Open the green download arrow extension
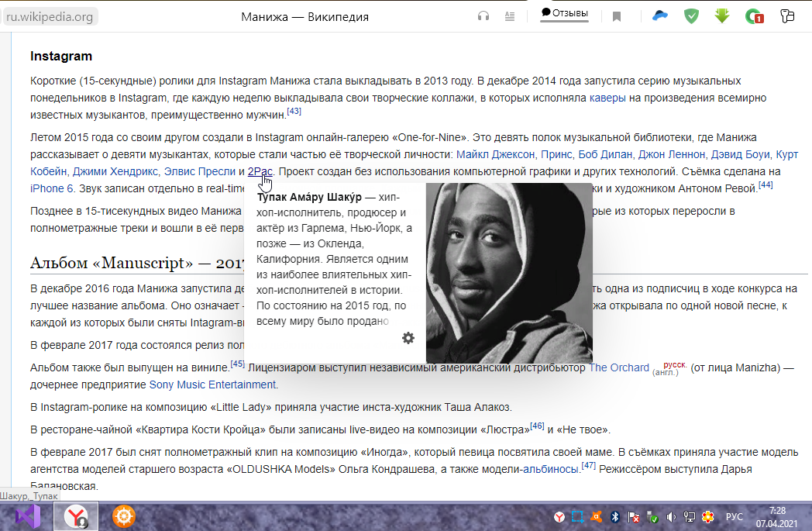Viewport: 812px width, 531px height. pos(722,16)
